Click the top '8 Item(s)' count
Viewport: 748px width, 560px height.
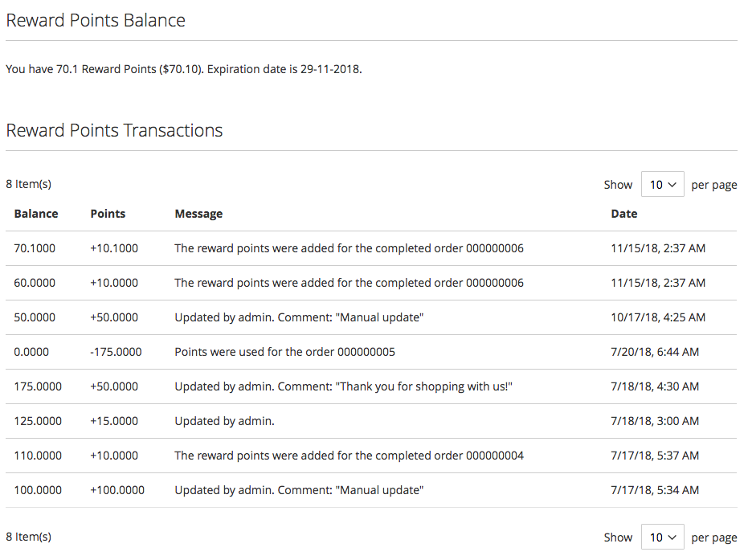coord(29,184)
